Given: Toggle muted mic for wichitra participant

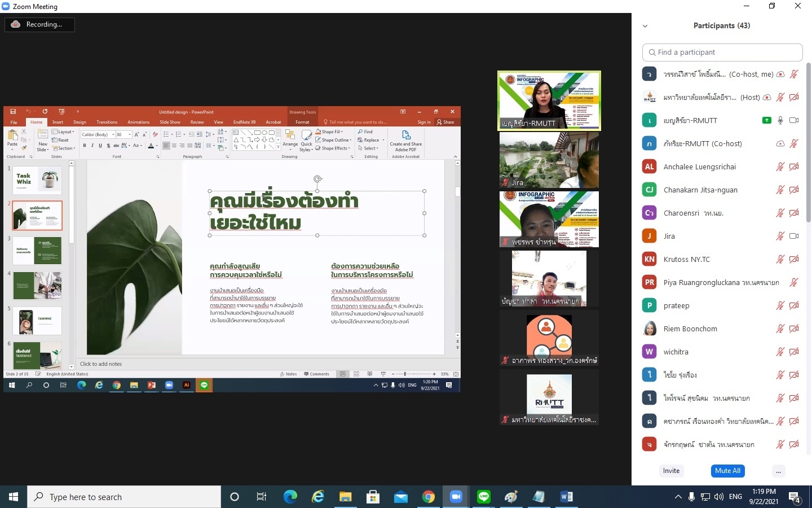Looking at the screenshot, I should tap(780, 352).
